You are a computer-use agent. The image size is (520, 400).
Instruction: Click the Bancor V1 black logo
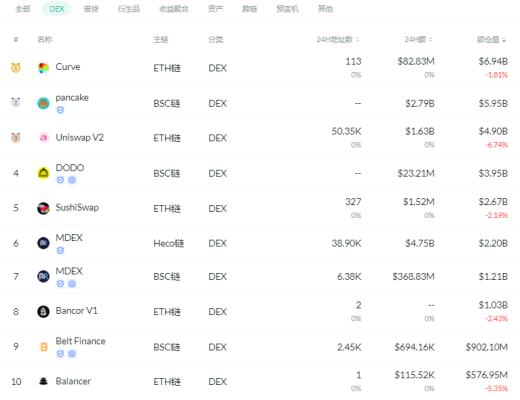tap(43, 312)
